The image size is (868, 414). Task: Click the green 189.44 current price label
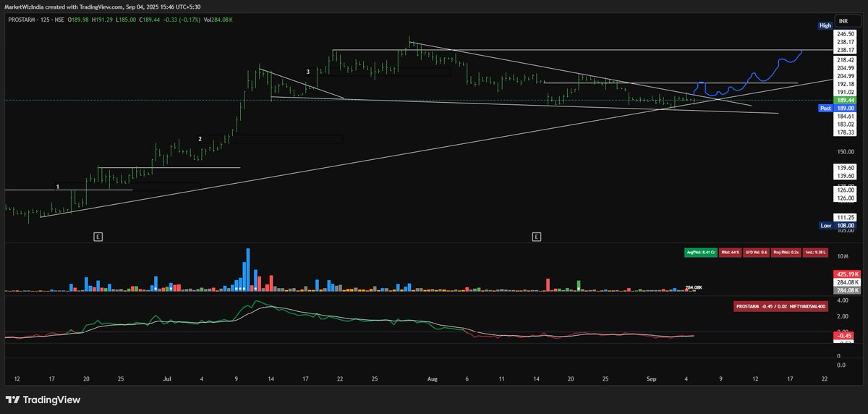pyautogui.click(x=846, y=101)
